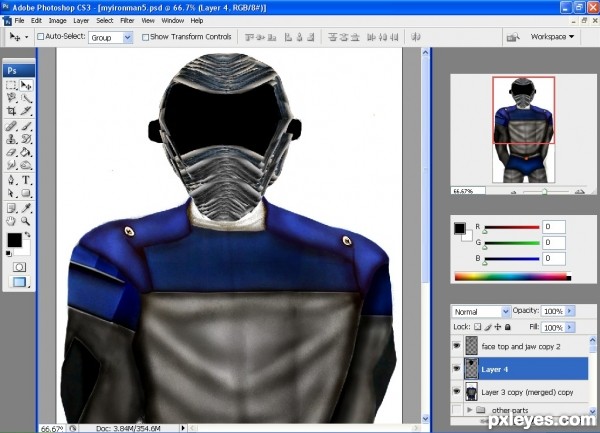Select the Smudge tool
The width and height of the screenshot is (600, 433).
click(x=11, y=165)
